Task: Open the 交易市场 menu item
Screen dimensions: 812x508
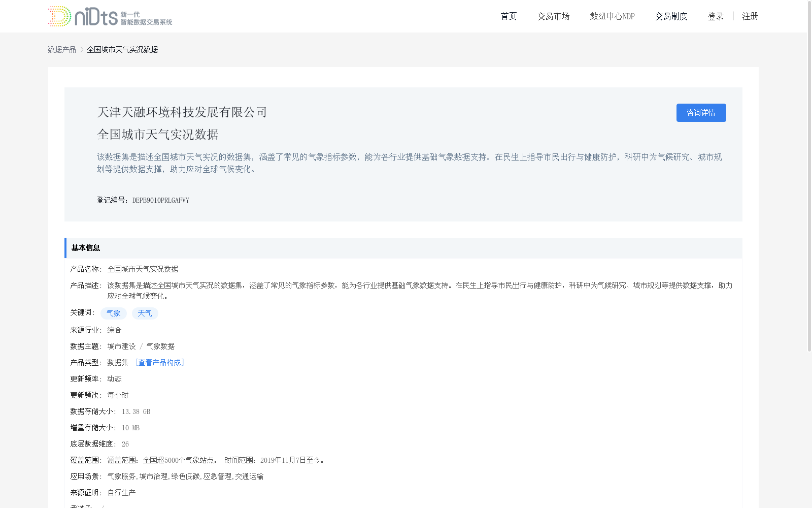Action: coord(553,16)
